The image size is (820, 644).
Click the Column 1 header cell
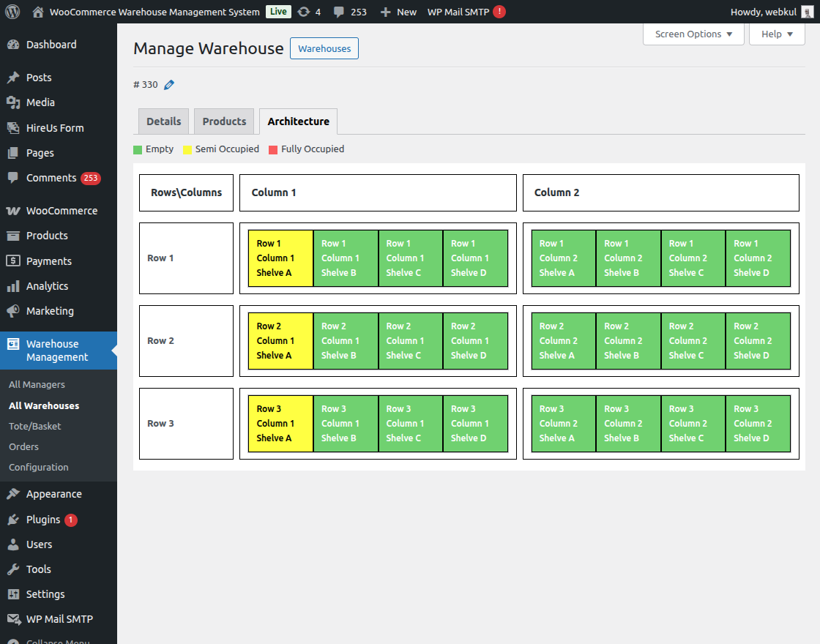coord(378,193)
